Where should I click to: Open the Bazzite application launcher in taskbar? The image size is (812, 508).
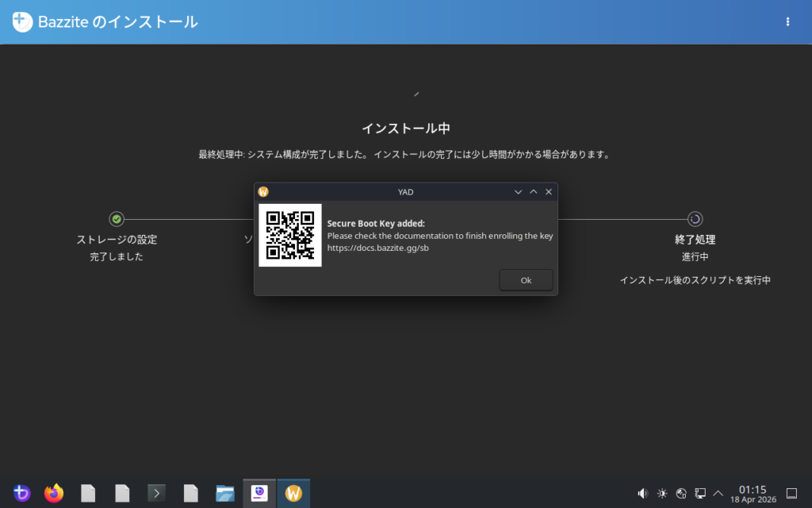pos(21,494)
